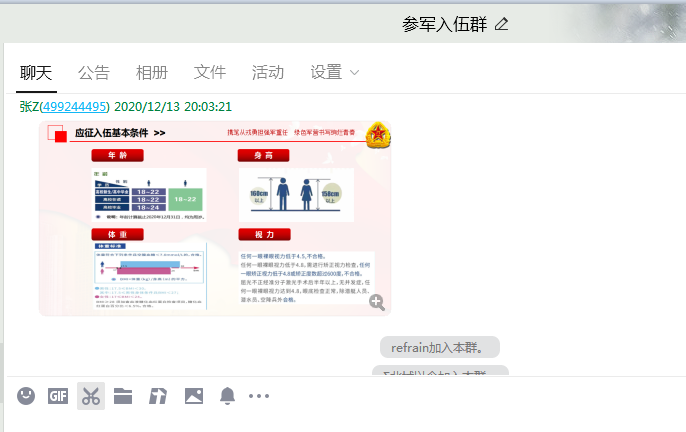Open the GIF sticker panel
This screenshot has height=432, width=686.
point(58,396)
